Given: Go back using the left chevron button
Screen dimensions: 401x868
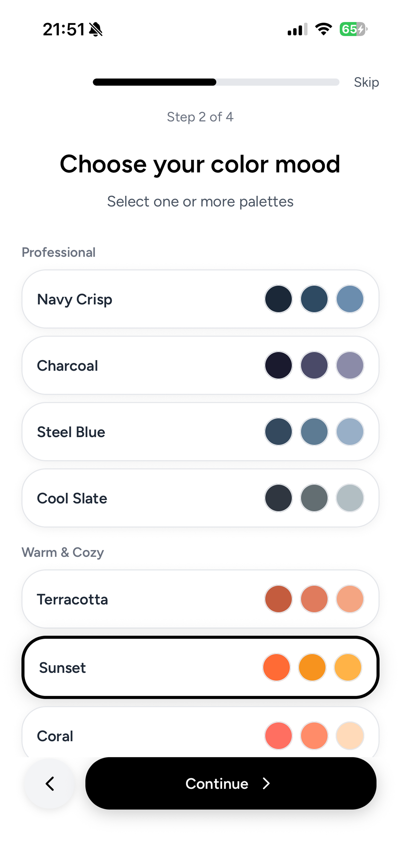Looking at the screenshot, I should [50, 784].
